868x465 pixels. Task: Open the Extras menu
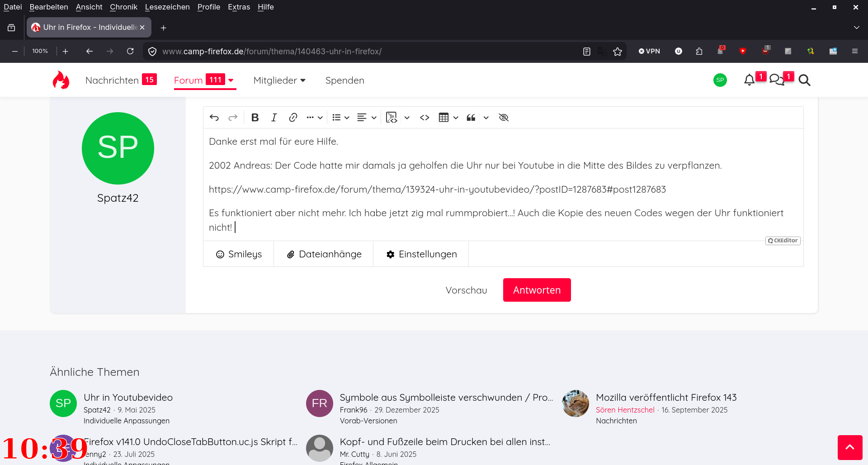click(x=239, y=7)
